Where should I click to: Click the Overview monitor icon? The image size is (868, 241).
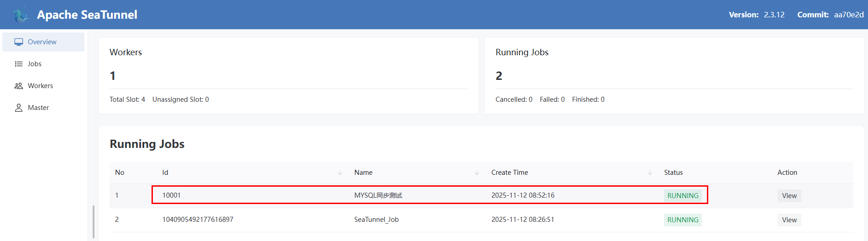[x=19, y=42]
